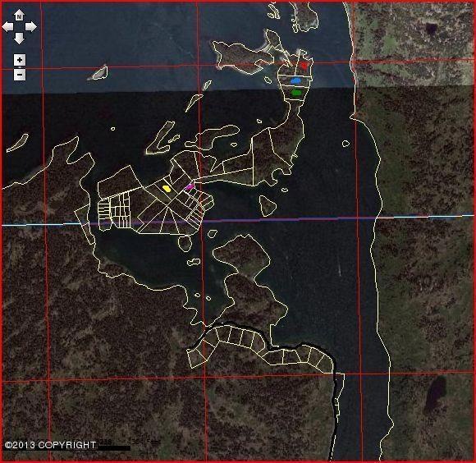
Task: Click the dark pond in upper-right land
Action: 431,28
